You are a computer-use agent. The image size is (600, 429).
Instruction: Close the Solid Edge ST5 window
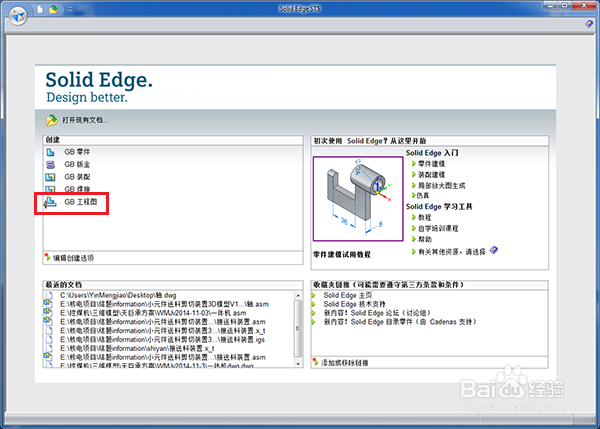584,6
